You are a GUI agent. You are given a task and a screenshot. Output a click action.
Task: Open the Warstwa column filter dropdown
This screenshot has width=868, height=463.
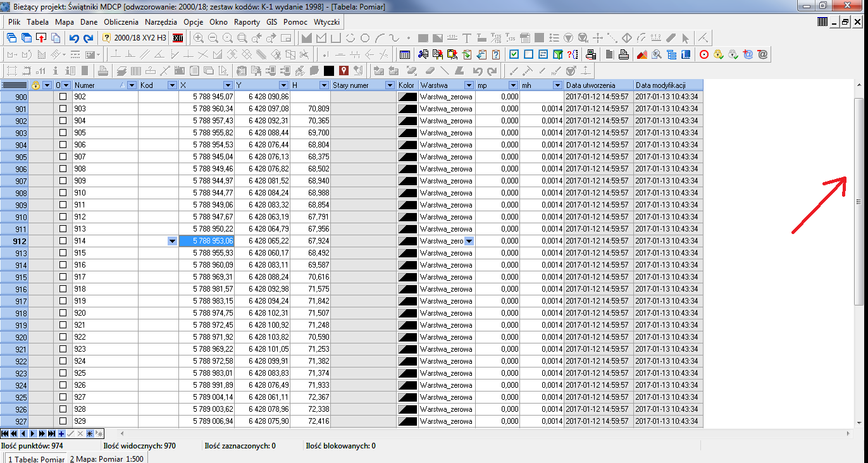tap(469, 85)
